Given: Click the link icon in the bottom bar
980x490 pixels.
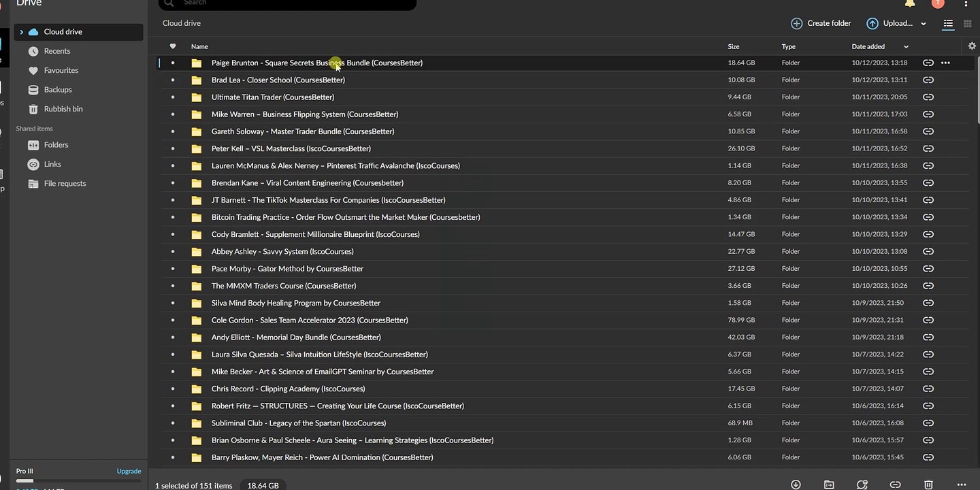Looking at the screenshot, I should click(896, 485).
